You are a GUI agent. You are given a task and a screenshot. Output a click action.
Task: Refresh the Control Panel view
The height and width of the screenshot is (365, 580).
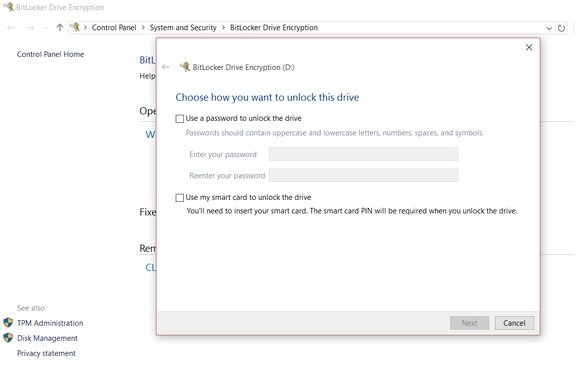[561, 28]
